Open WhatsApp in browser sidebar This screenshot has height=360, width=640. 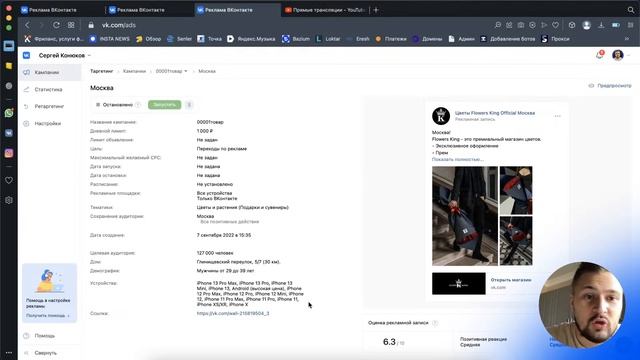pos(9,113)
